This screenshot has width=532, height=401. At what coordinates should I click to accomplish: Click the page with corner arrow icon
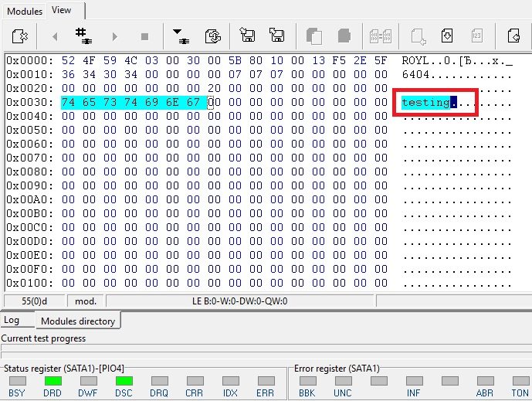418,36
